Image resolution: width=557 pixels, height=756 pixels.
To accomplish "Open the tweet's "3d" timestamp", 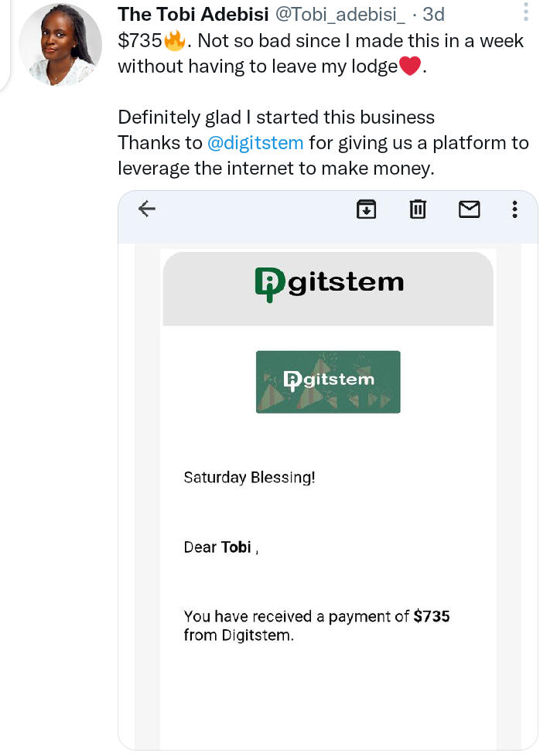I will tap(433, 15).
